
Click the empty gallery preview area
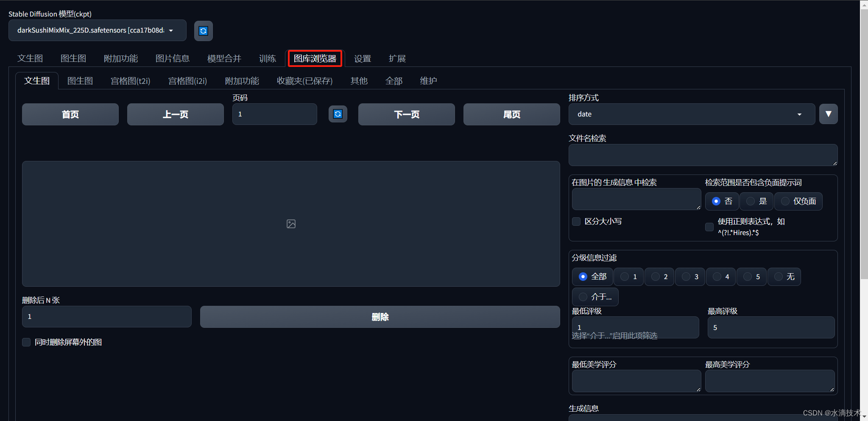click(291, 224)
